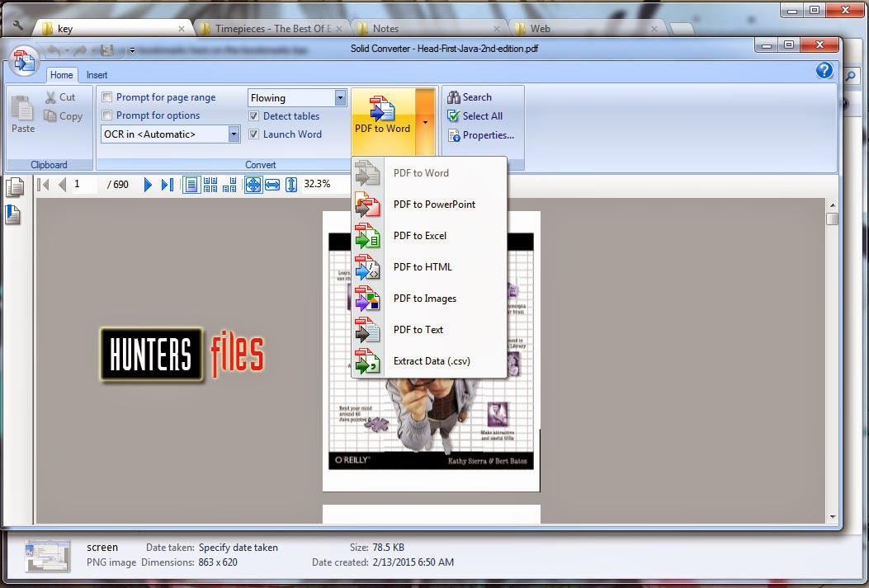Uncheck Launch Word checkbox
Image resolution: width=869 pixels, height=588 pixels.
coord(254,134)
